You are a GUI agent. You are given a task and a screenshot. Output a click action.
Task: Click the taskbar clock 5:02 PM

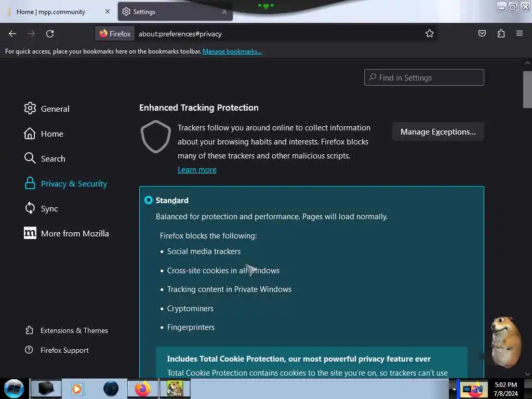506,385
